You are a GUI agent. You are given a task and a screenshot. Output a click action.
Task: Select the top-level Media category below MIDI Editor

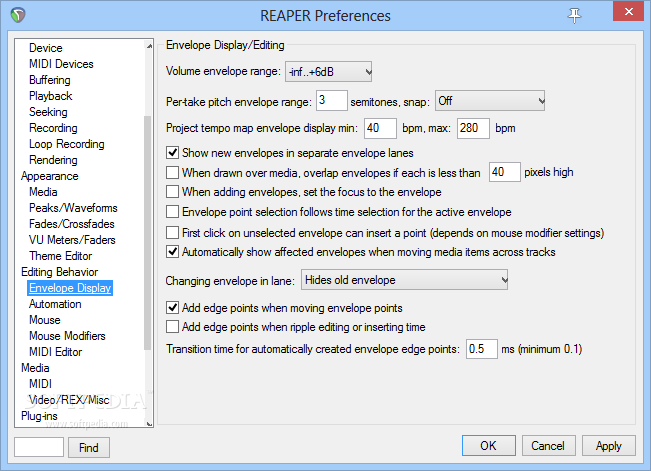35,368
